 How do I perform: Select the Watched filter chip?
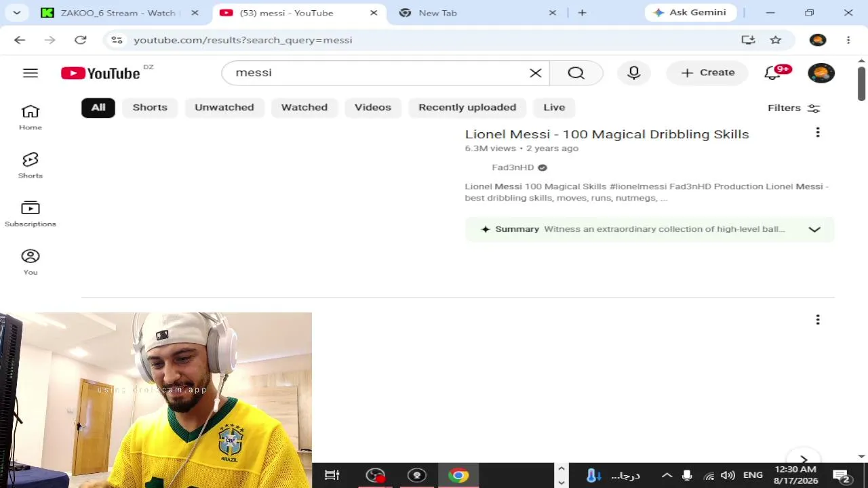tap(304, 107)
